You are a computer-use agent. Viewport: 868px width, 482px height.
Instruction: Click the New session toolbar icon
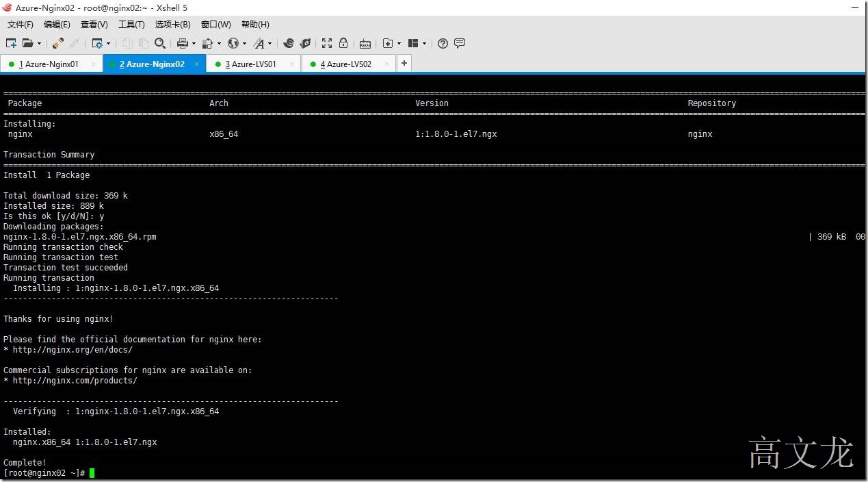(x=12, y=43)
